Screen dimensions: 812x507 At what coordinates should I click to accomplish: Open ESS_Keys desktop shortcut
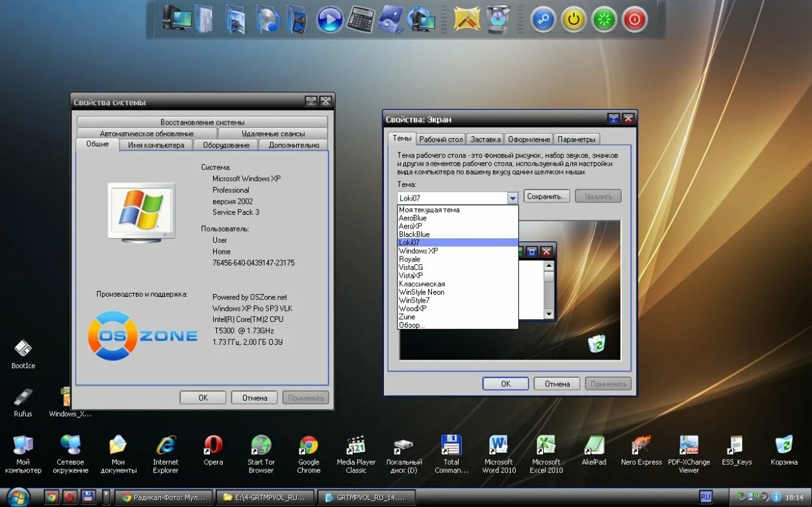(737, 451)
